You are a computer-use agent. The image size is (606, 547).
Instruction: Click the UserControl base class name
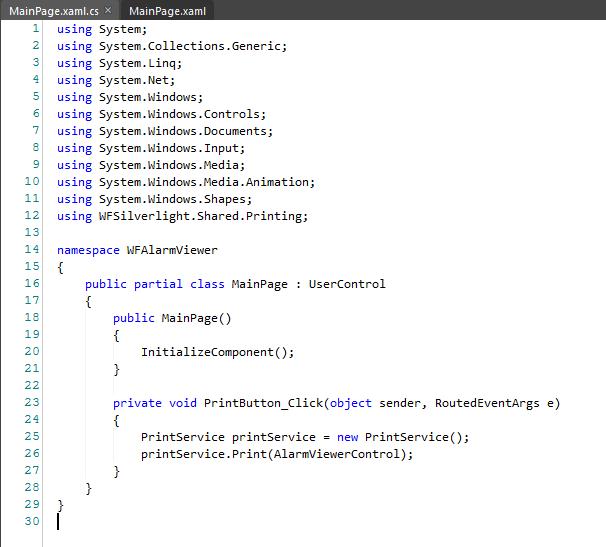[346, 284]
